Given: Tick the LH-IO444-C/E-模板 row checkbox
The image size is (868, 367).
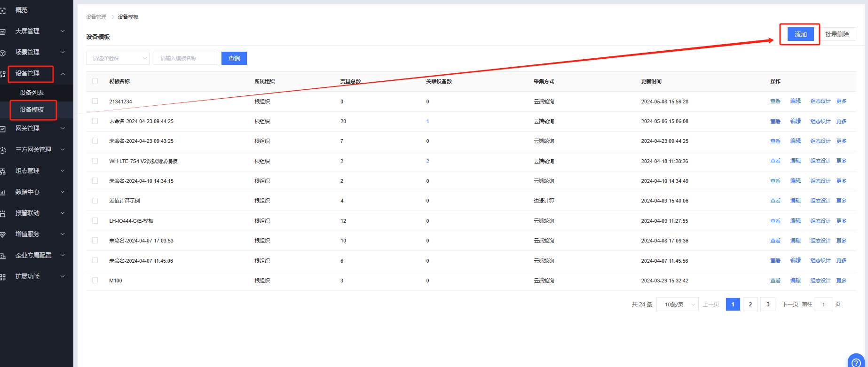Looking at the screenshot, I should (x=95, y=220).
